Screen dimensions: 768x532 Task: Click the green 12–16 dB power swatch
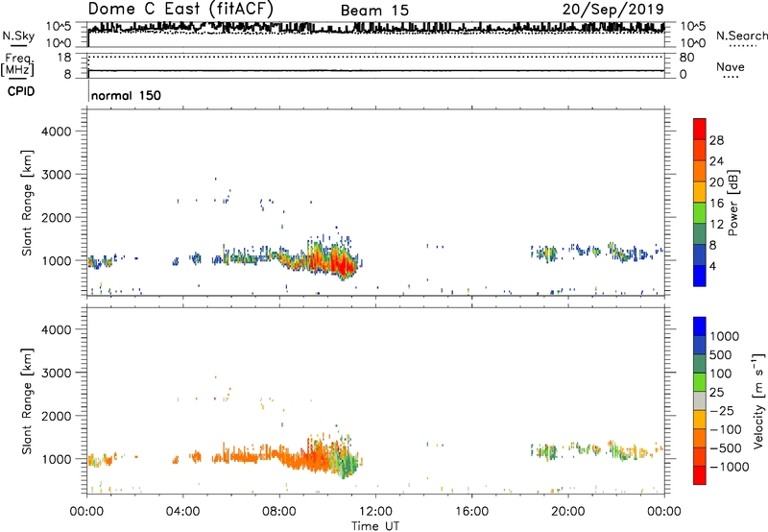tap(700, 212)
